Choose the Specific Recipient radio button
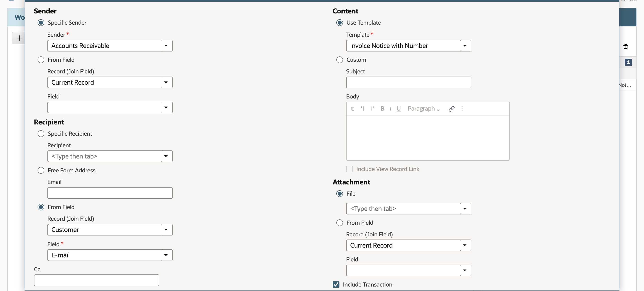The width and height of the screenshot is (644, 291). point(41,134)
